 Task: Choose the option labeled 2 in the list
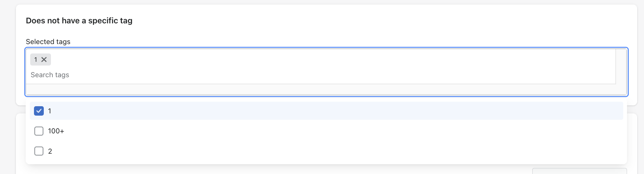[x=50, y=151]
